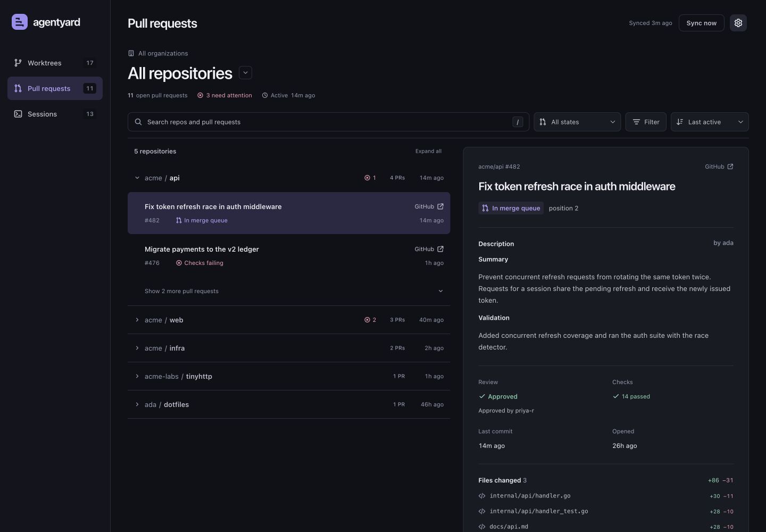Click the organization building icon
766x532 pixels.
(131, 53)
